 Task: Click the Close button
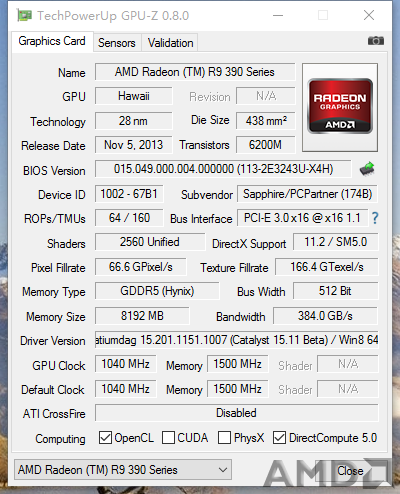click(350, 471)
